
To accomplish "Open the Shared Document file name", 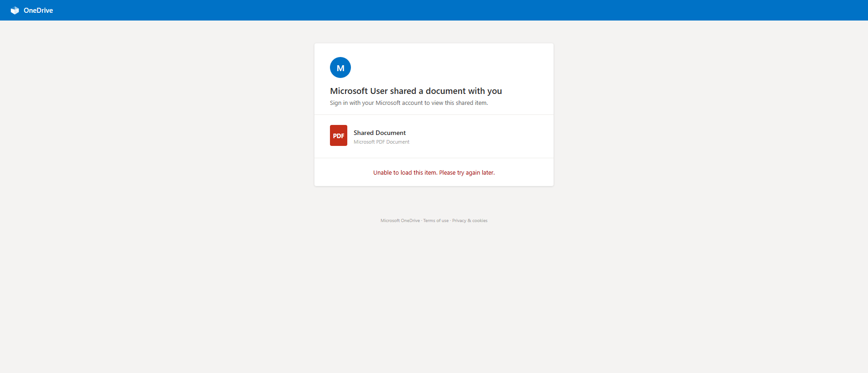I will pyautogui.click(x=380, y=133).
